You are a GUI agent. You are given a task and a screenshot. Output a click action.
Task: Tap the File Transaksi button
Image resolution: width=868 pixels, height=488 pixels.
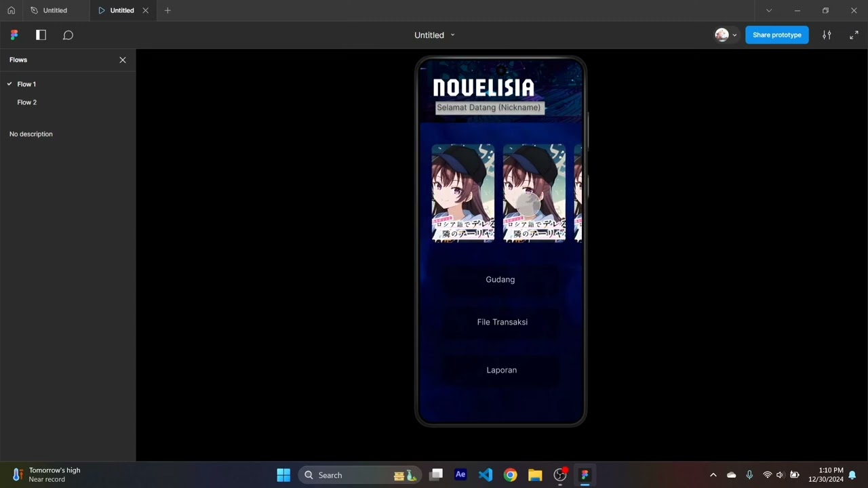[x=502, y=322]
